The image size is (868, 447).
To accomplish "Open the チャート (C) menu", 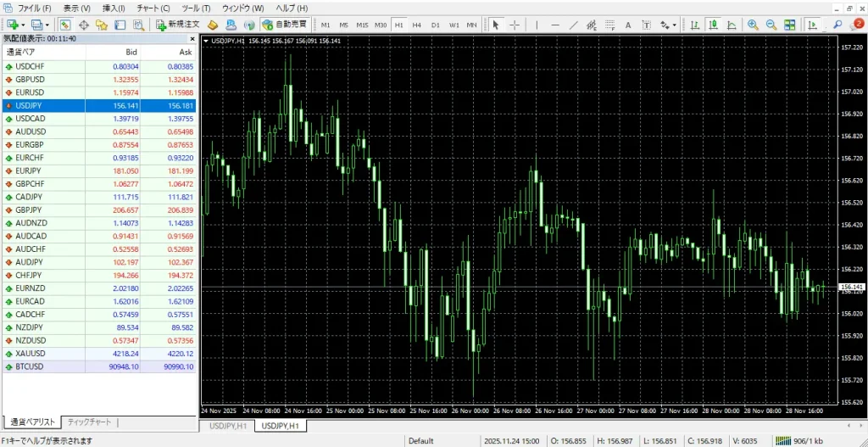I will [x=153, y=8].
